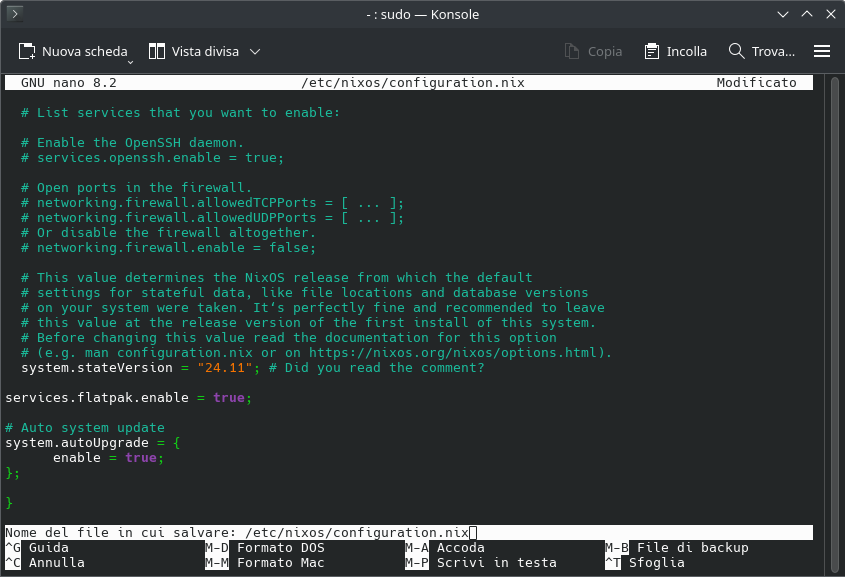The width and height of the screenshot is (845, 577).
Task: Open the Konsole hamburger menu
Action: [822, 51]
